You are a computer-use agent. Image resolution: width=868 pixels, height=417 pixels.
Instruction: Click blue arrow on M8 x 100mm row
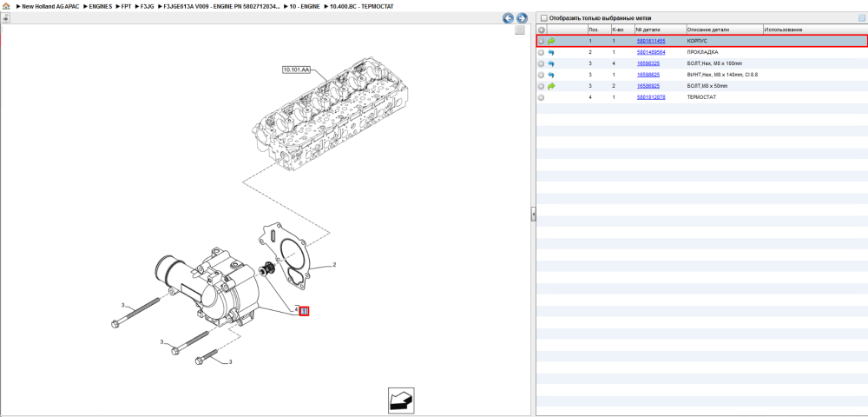click(551, 63)
